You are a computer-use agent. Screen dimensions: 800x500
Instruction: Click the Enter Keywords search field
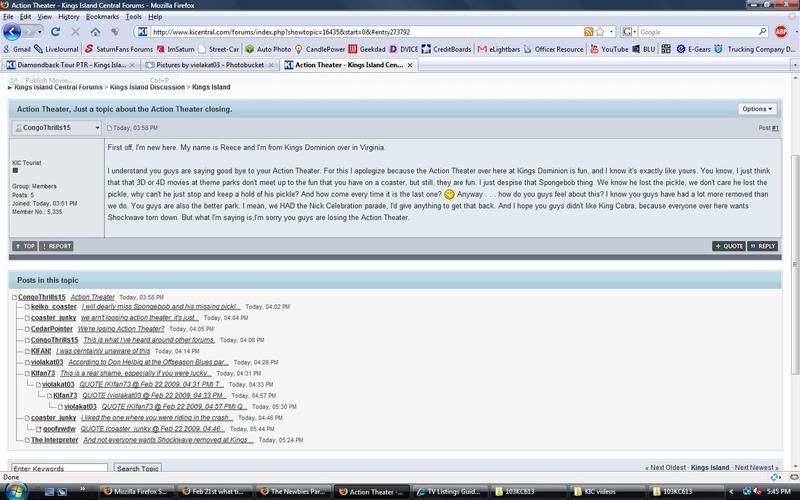tap(59, 468)
